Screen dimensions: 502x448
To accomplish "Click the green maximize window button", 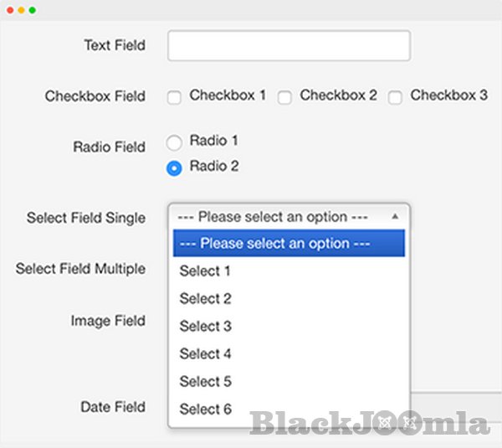I will [32, 10].
